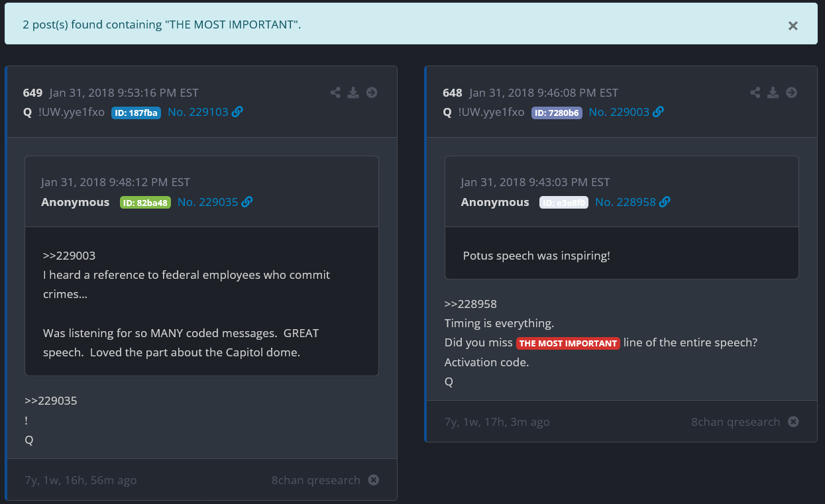The width and height of the screenshot is (825, 504).
Task: Download post 649 via download icon
Action: click(353, 93)
